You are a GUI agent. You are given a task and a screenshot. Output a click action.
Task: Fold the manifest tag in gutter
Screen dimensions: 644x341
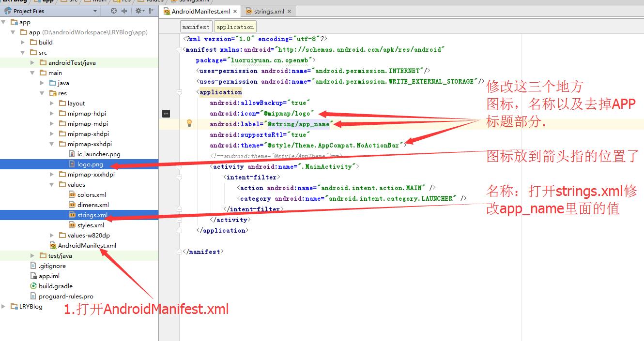pyautogui.click(x=180, y=49)
